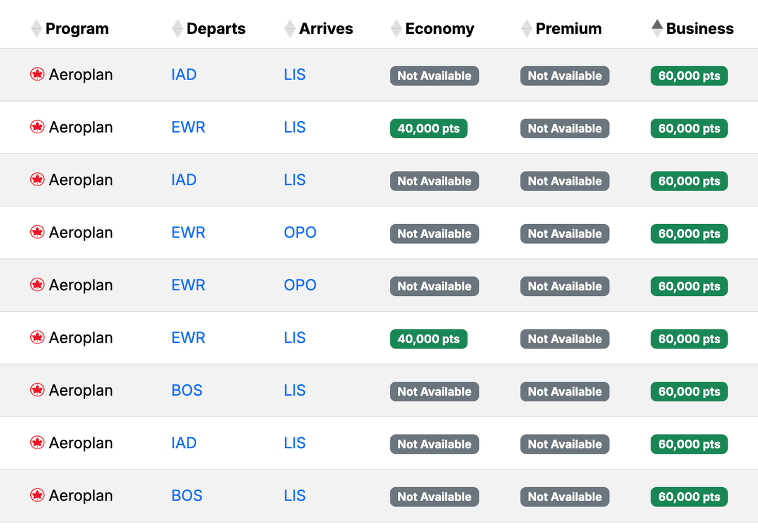The image size is (758, 532).
Task: Click the 40,000 pts Economy award badge
Action: tap(428, 127)
